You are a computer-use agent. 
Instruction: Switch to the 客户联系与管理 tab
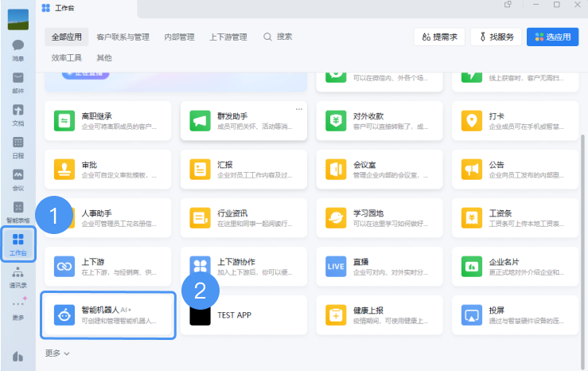(123, 37)
